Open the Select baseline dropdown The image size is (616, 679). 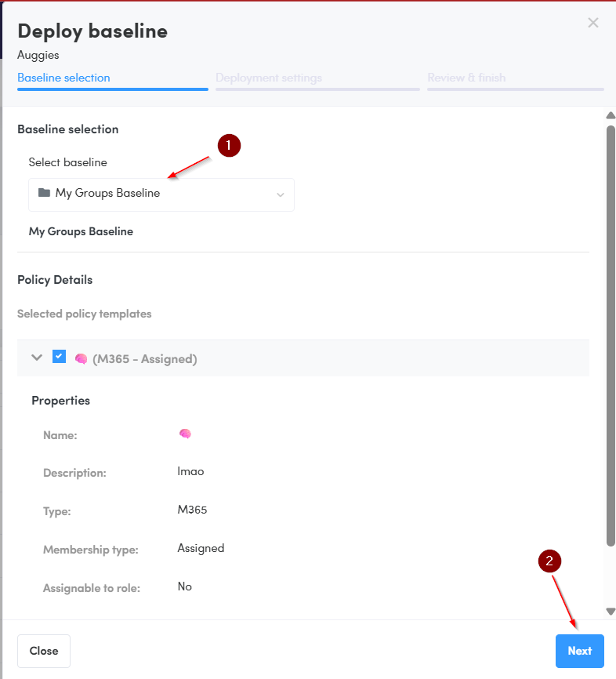point(161,194)
